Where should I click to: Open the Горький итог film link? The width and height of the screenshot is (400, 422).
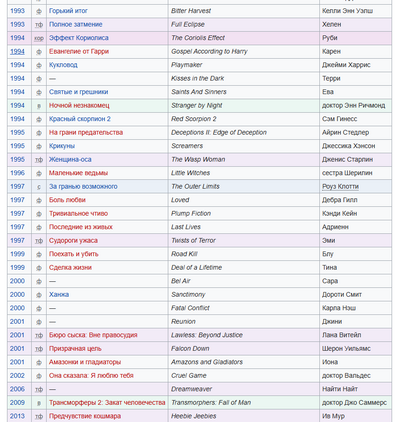(x=68, y=11)
